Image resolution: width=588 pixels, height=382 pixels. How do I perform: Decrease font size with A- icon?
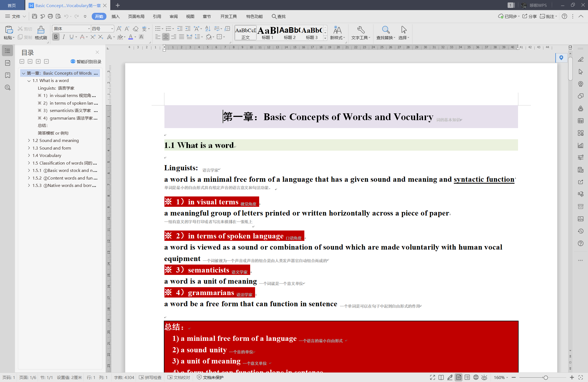(127, 29)
